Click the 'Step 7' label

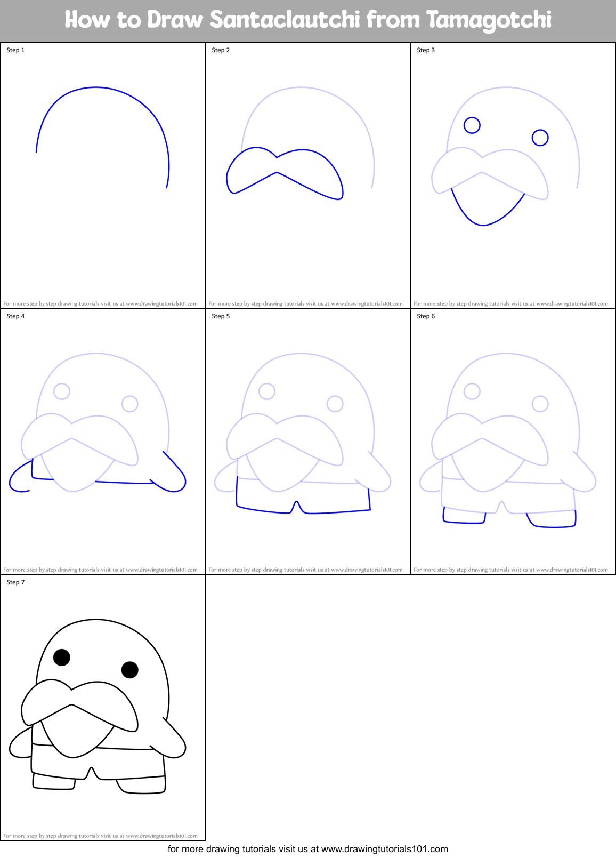pyautogui.click(x=15, y=582)
